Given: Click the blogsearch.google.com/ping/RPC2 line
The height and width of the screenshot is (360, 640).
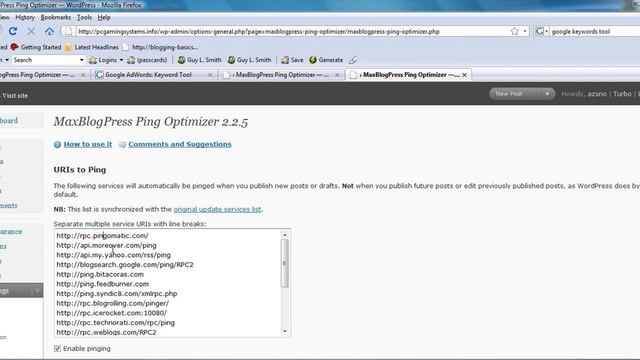Looking at the screenshot, I should [x=125, y=264].
